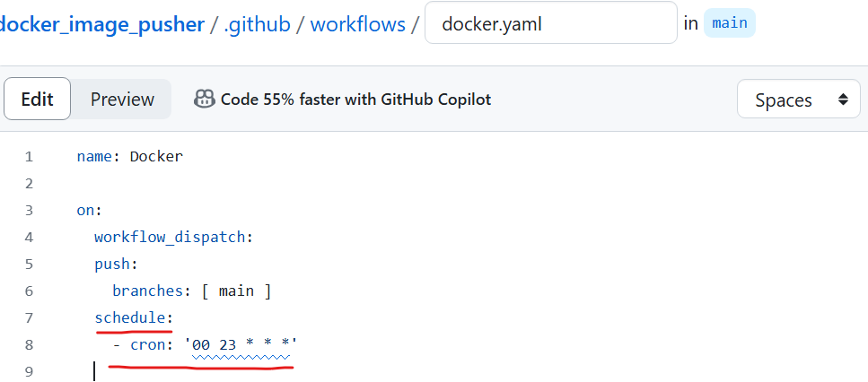868x382 pixels.
Task: Select line number 8 in gutter
Action: click(x=29, y=345)
